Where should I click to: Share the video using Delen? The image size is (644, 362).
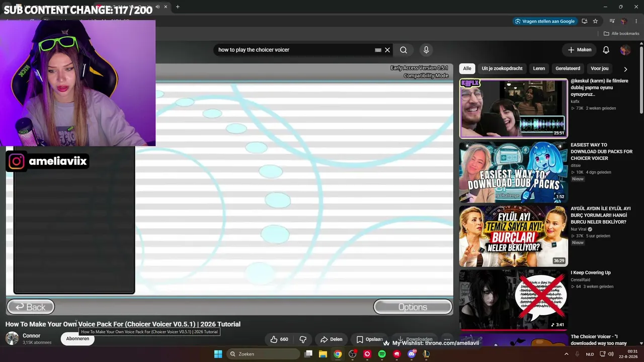click(x=332, y=339)
